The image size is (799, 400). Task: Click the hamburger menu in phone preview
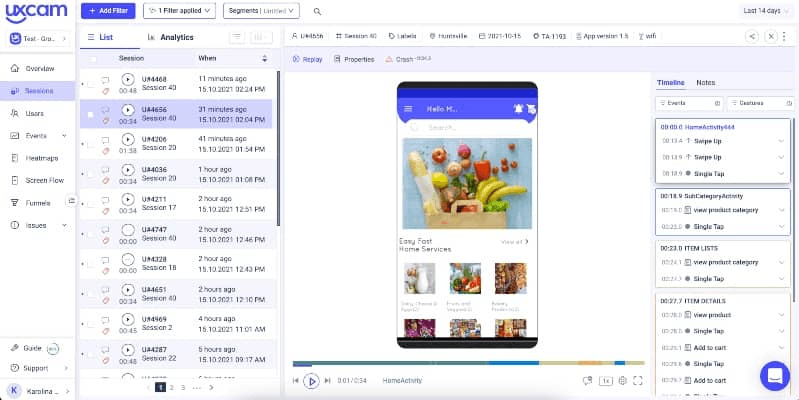(408, 109)
